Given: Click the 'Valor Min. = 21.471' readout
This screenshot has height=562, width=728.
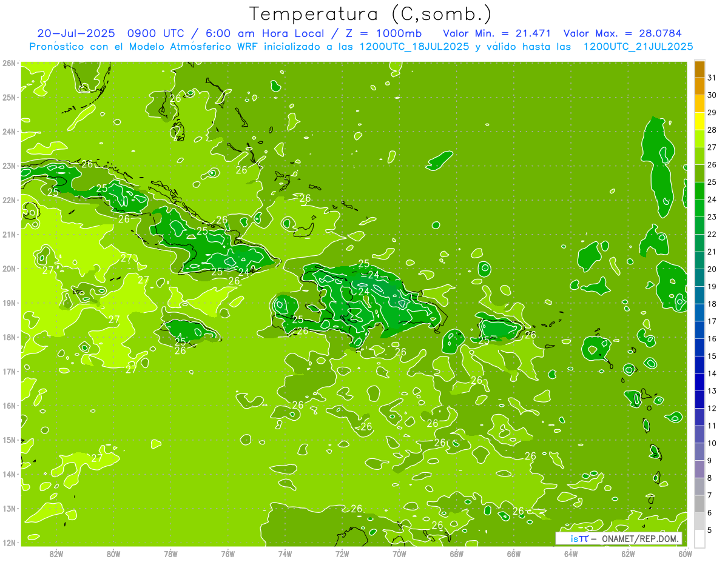Looking at the screenshot, I should [497, 33].
